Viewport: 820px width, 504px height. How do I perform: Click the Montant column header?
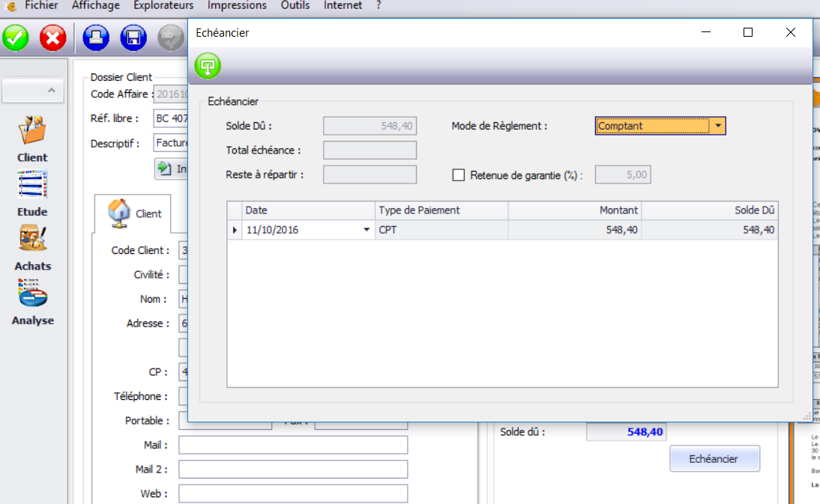pyautogui.click(x=575, y=210)
